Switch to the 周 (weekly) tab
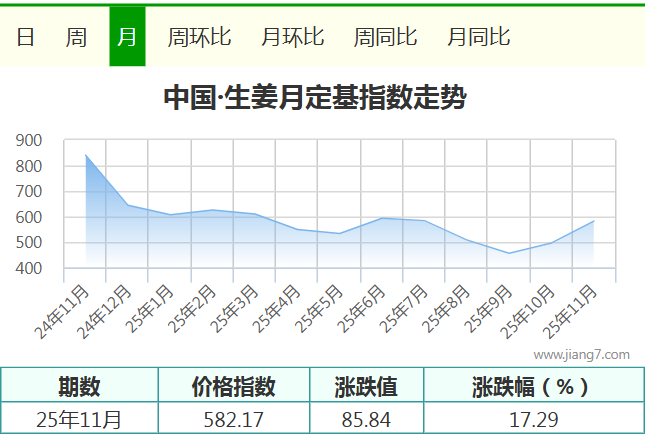The image size is (645, 440). tap(76, 37)
